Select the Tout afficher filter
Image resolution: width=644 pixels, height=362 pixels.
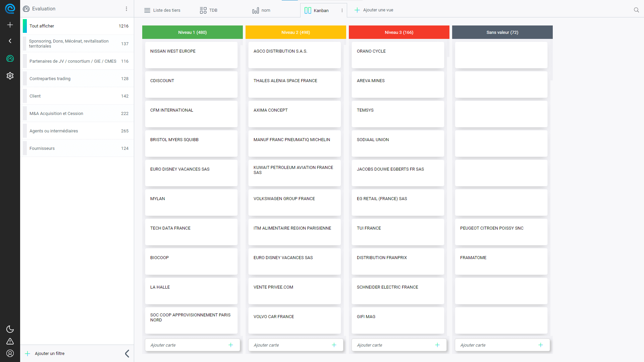78,26
